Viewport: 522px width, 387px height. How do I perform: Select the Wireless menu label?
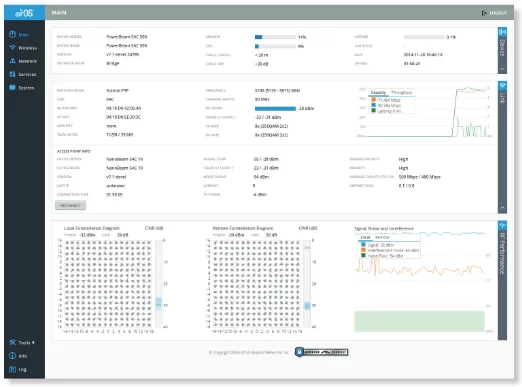pyautogui.click(x=27, y=48)
